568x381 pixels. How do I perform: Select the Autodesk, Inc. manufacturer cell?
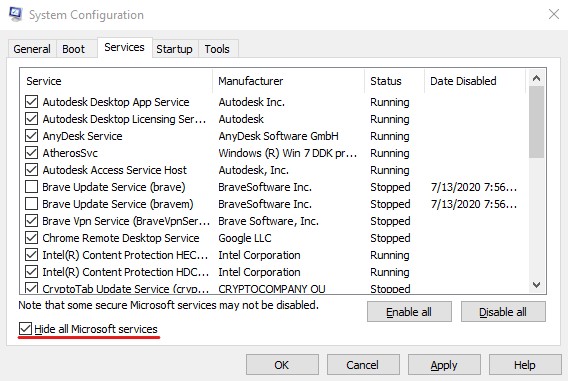(253, 170)
